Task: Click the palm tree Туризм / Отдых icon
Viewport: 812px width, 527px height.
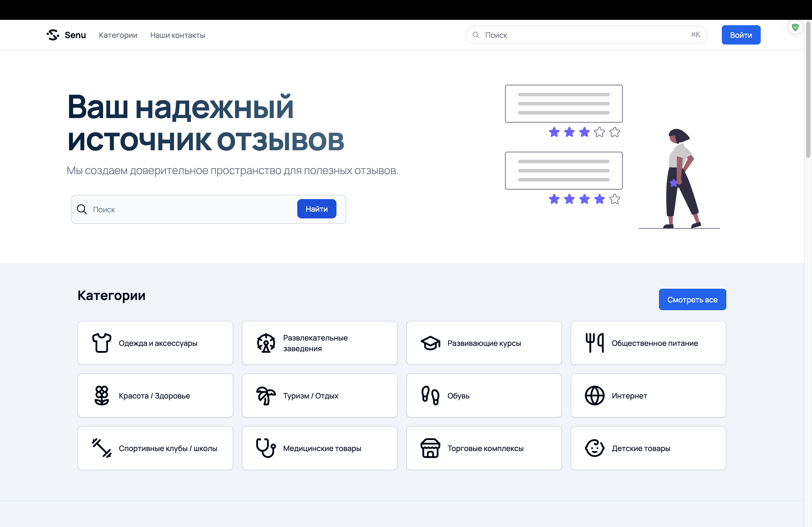Action: coord(266,396)
